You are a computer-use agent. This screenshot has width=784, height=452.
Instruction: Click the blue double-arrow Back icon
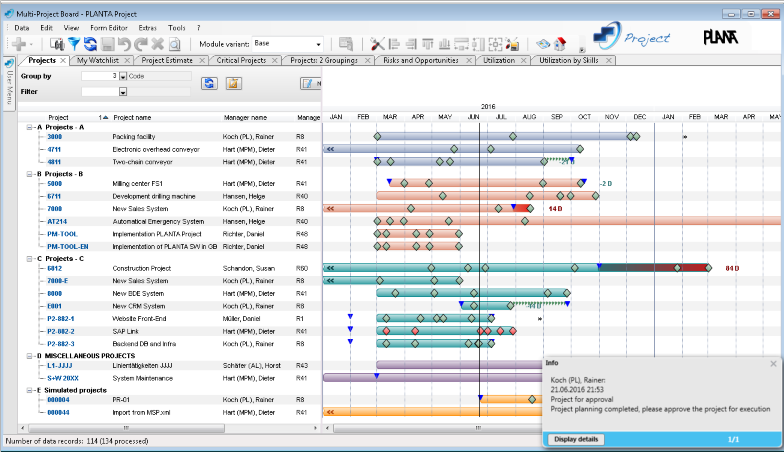click(543, 44)
